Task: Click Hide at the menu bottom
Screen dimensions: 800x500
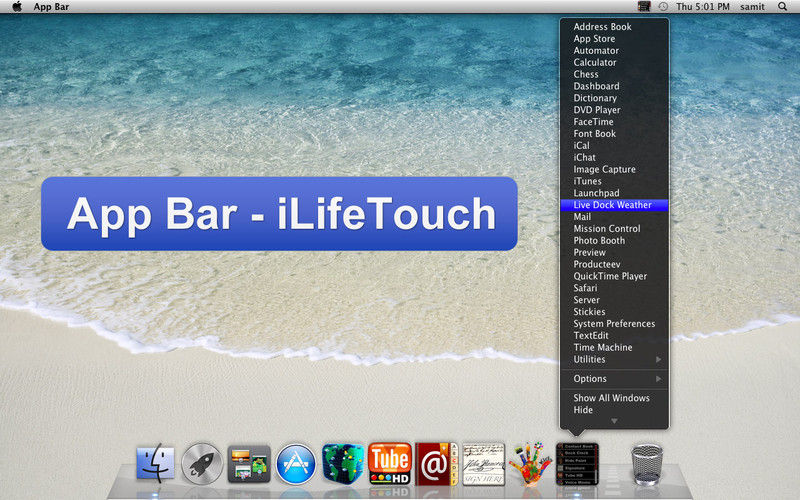Action: coord(614,410)
